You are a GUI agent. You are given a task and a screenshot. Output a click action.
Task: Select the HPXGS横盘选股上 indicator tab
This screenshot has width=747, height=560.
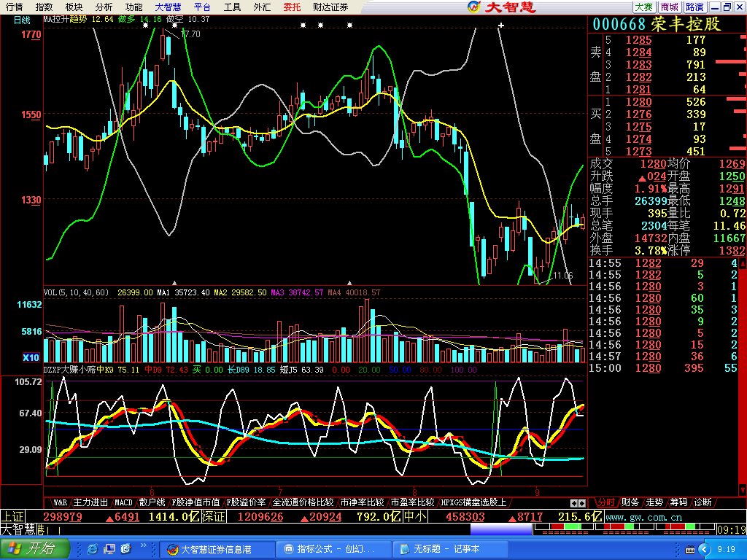click(473, 502)
